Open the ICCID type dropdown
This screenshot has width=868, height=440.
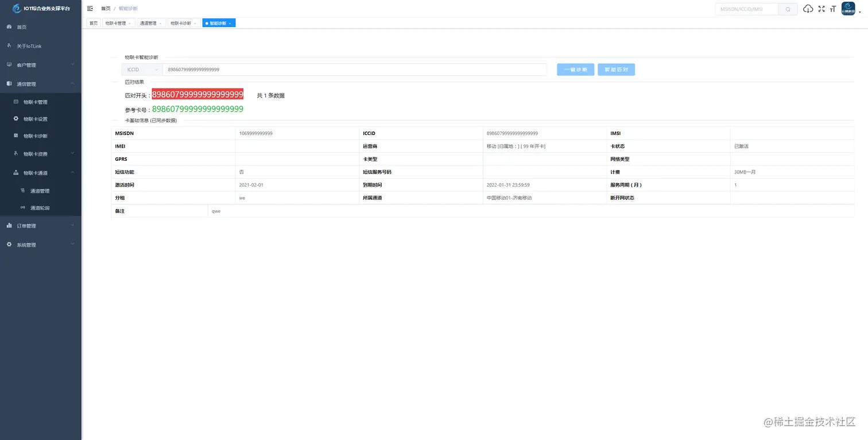(142, 70)
